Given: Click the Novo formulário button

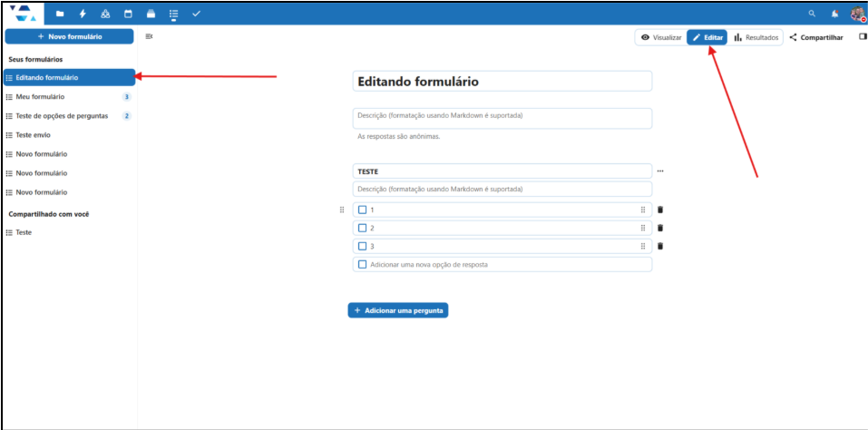Looking at the screenshot, I should (x=69, y=36).
